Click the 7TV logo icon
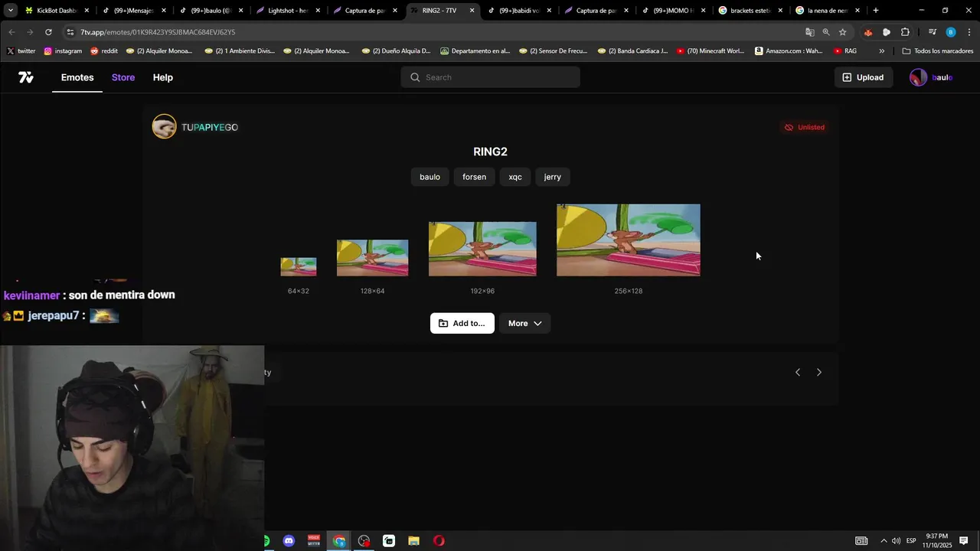 (26, 77)
